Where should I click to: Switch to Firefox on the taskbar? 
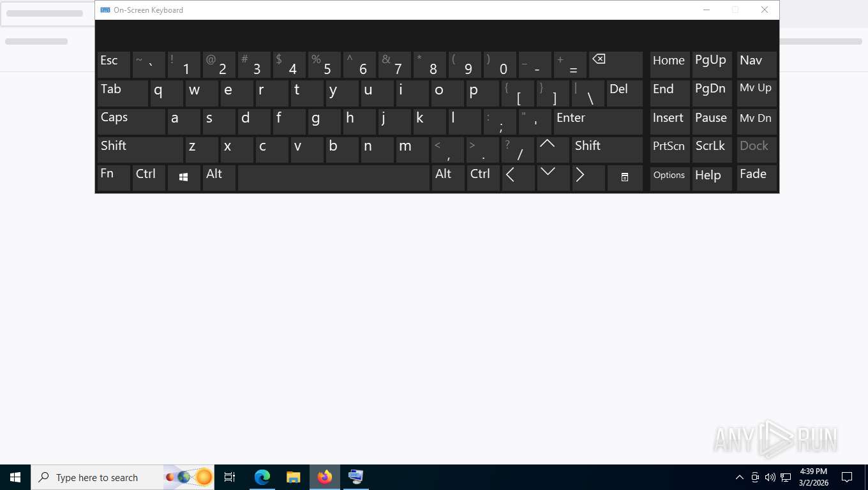pyautogui.click(x=325, y=477)
